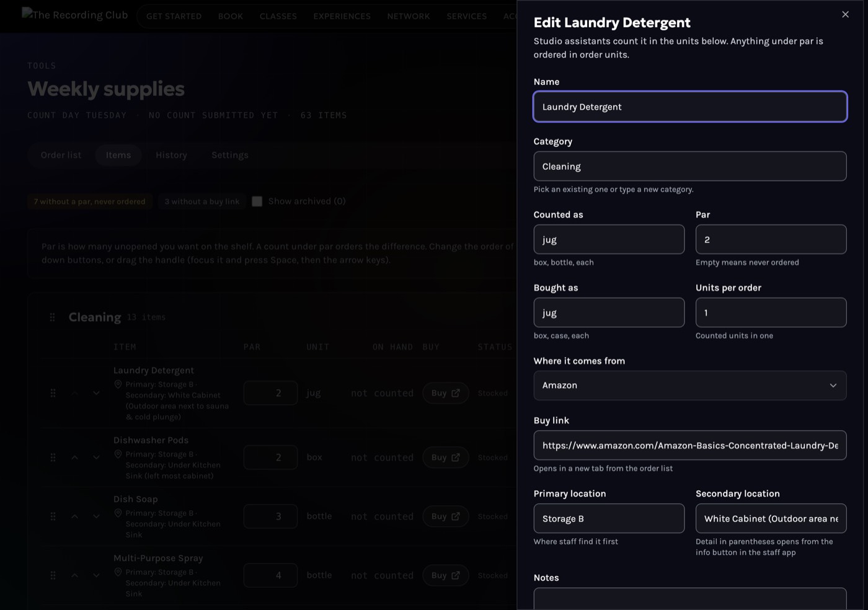Click the Name input field

[x=690, y=107]
